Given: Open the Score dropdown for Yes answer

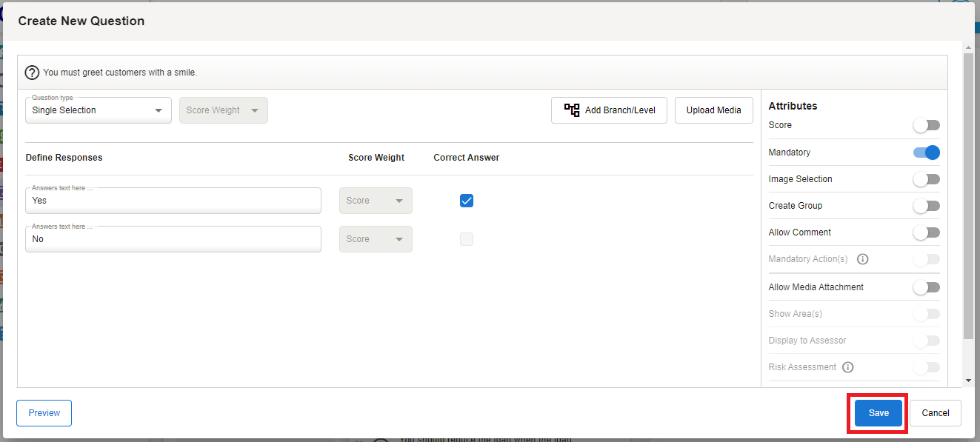Looking at the screenshot, I should [x=376, y=201].
